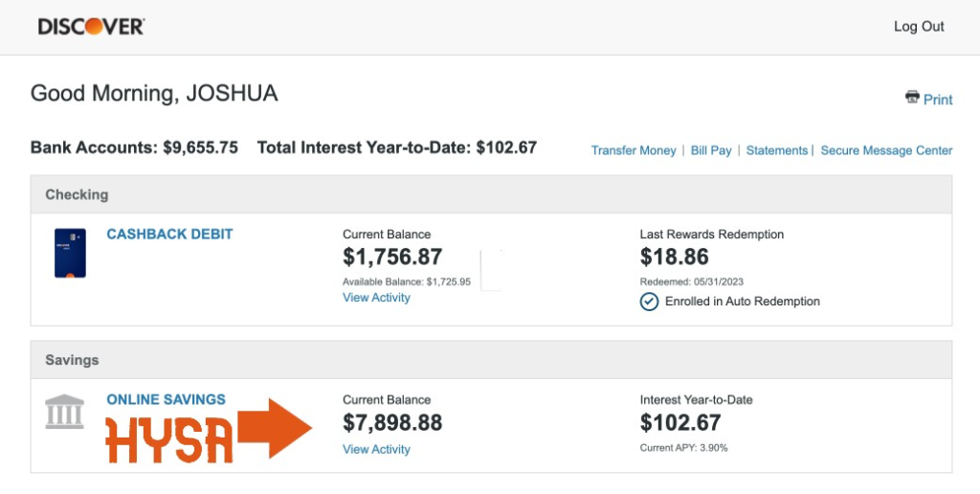Log out of the account

click(919, 27)
